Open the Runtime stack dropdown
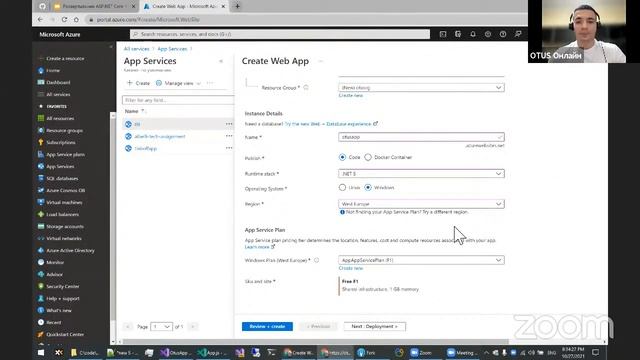 (421, 173)
